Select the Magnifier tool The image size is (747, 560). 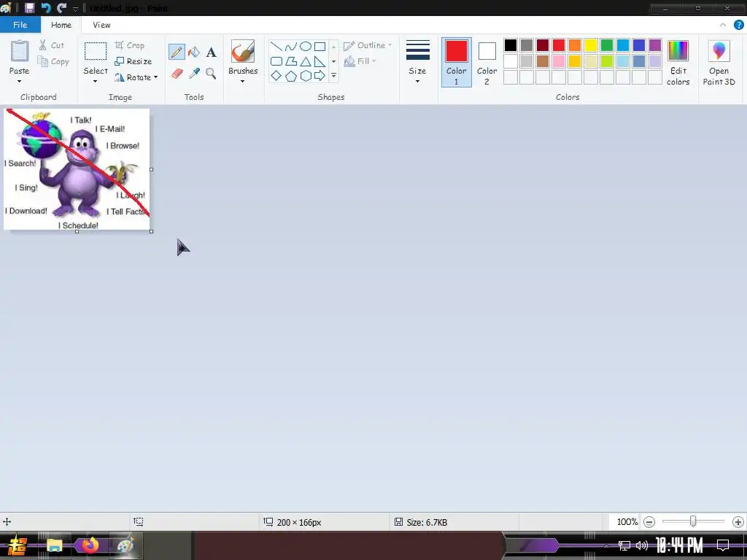pos(211,74)
